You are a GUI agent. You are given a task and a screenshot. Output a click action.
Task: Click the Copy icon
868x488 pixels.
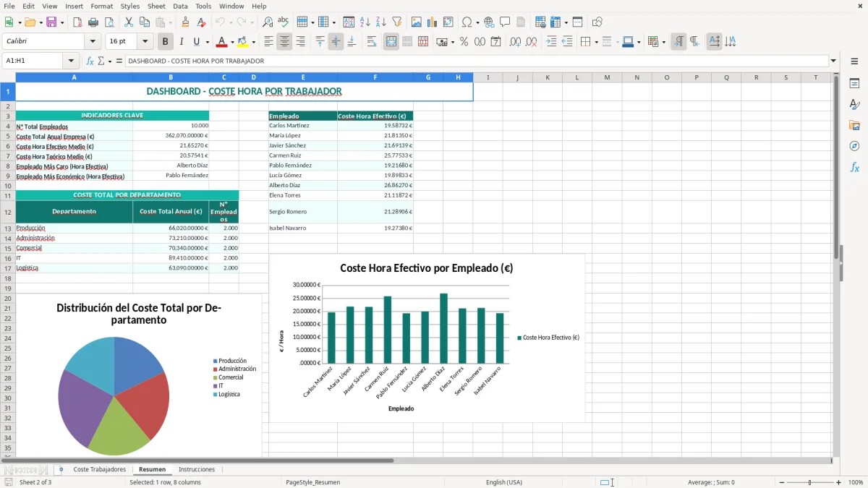pyautogui.click(x=144, y=22)
